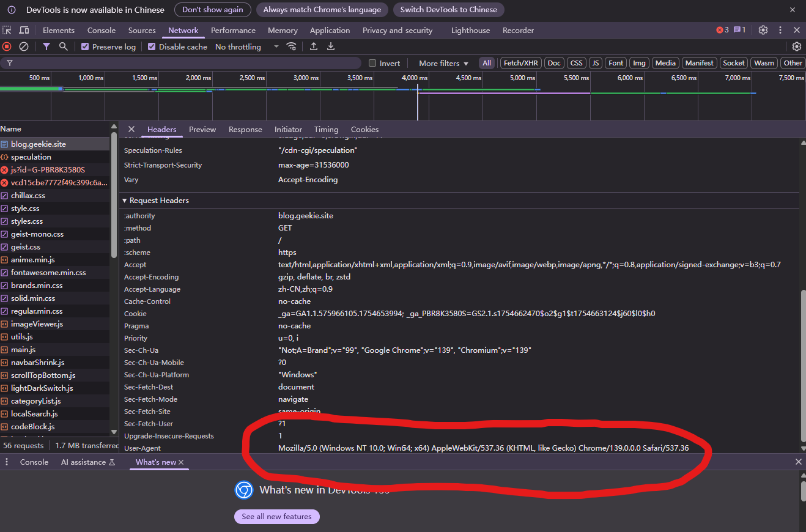The height and width of the screenshot is (532, 806).
Task: Open the Network panel settings gear
Action: pos(796,46)
